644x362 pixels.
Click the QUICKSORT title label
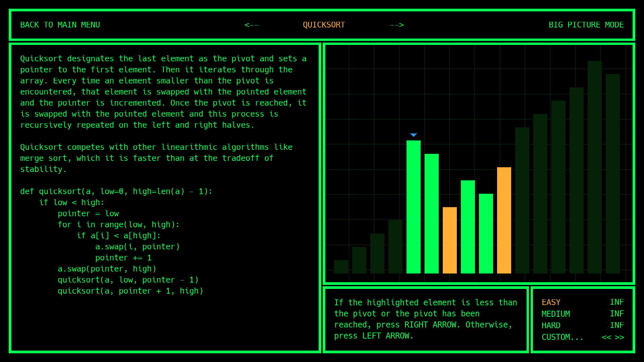(x=324, y=25)
